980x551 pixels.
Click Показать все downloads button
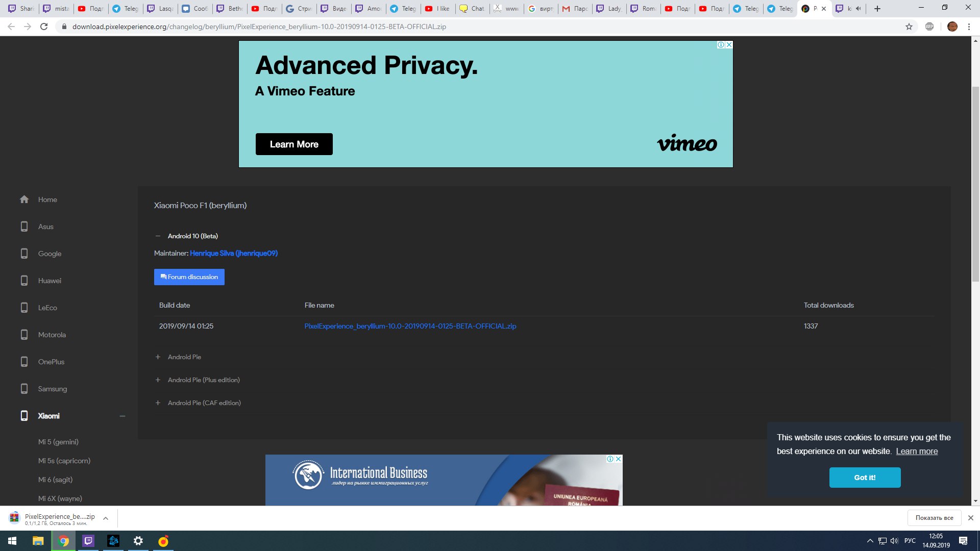(x=934, y=518)
